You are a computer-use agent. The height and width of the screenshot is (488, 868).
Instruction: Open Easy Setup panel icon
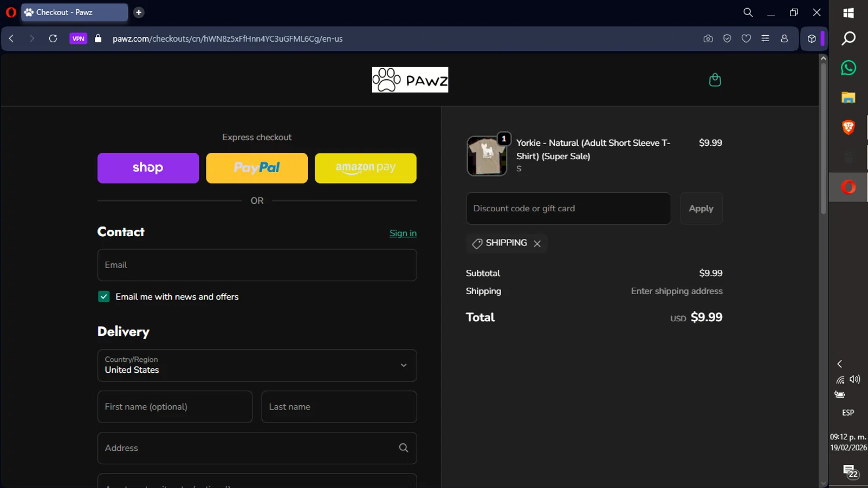(765, 39)
